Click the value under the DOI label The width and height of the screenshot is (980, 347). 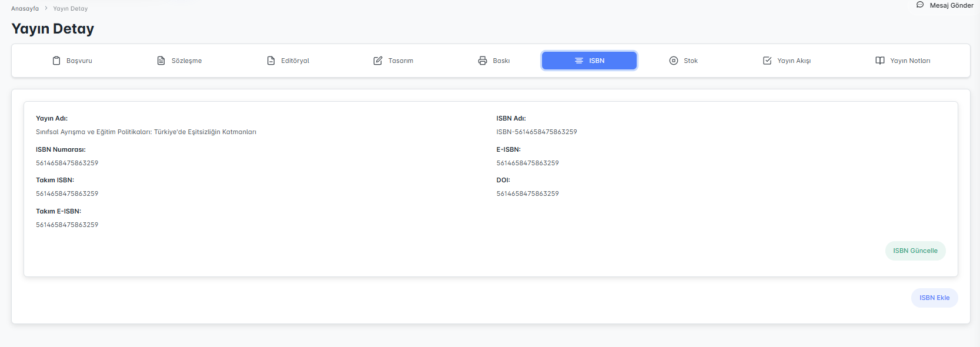coord(527,193)
